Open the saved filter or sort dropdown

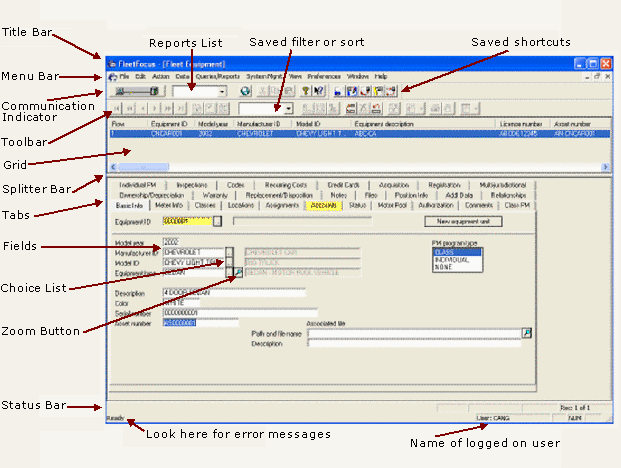point(288,108)
